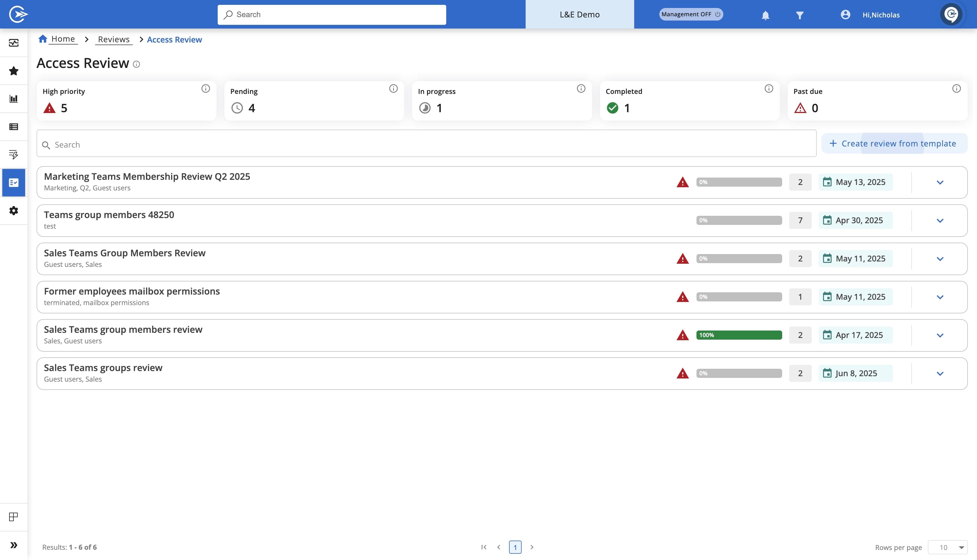Click count 7 on Teams group members row

pyautogui.click(x=800, y=220)
